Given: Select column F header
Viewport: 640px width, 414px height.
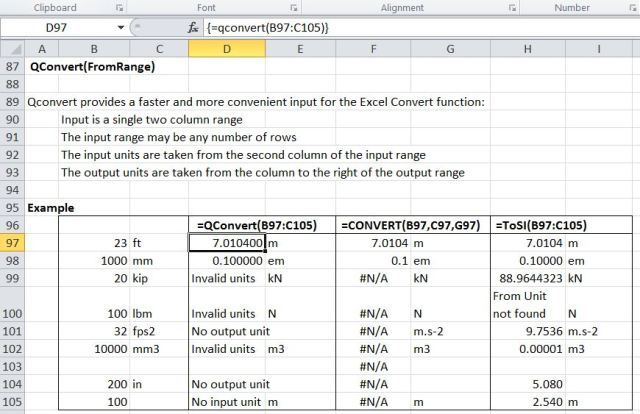Looking at the screenshot, I should point(374,49).
